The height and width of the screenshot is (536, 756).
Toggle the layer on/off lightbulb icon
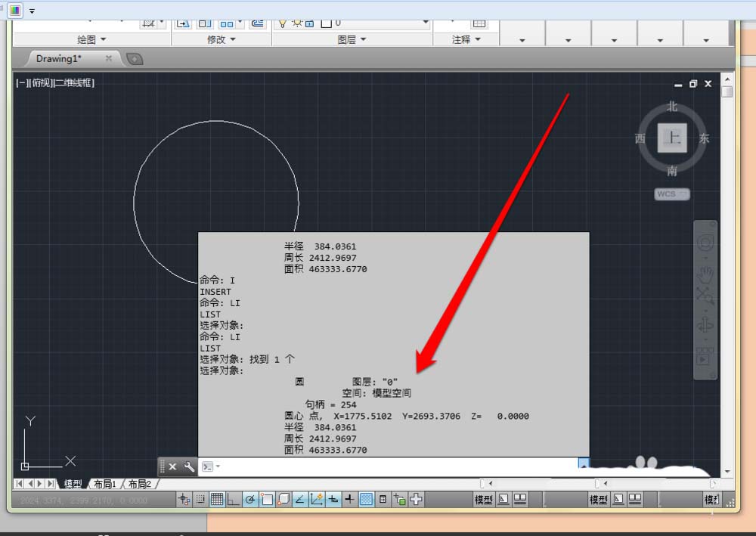283,23
